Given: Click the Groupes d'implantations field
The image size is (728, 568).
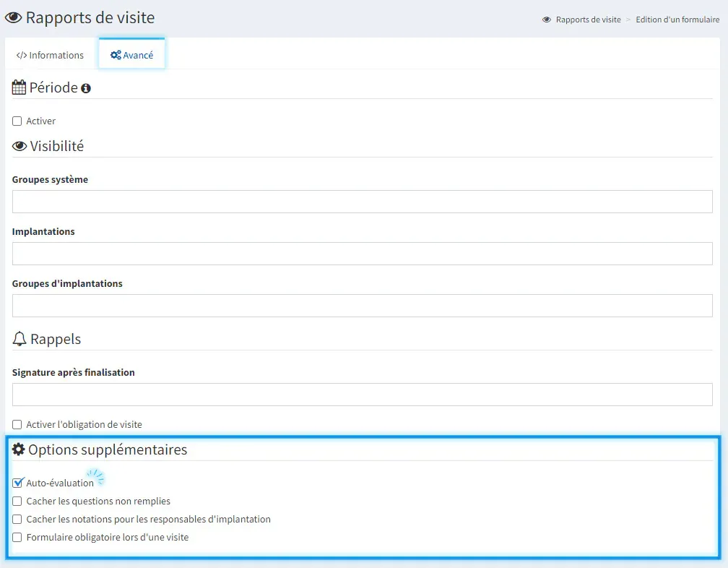Looking at the screenshot, I should pyautogui.click(x=362, y=306).
